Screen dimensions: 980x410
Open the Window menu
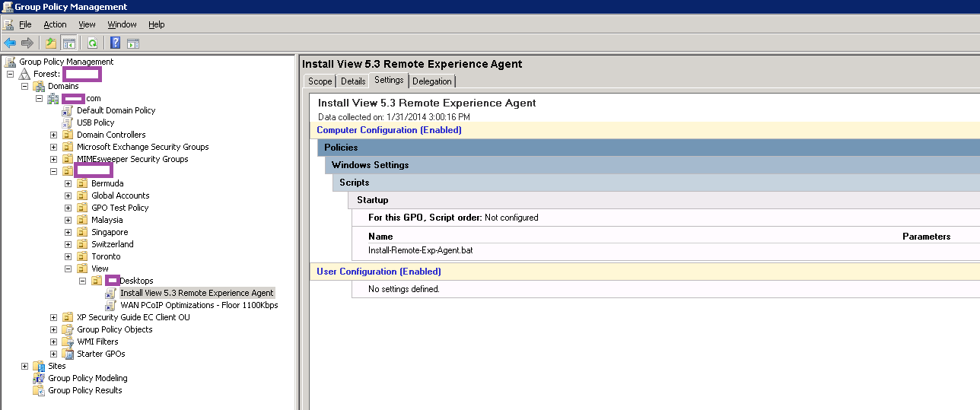click(122, 24)
